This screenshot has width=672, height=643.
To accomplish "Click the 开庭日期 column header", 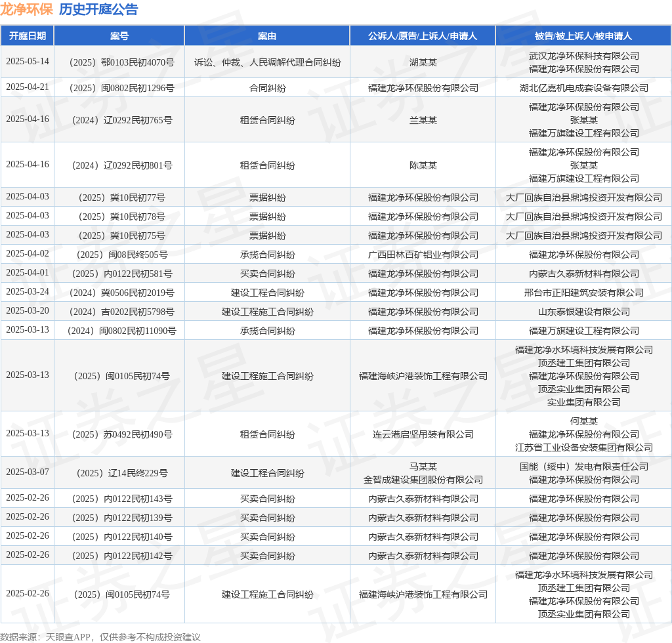I will [28, 36].
